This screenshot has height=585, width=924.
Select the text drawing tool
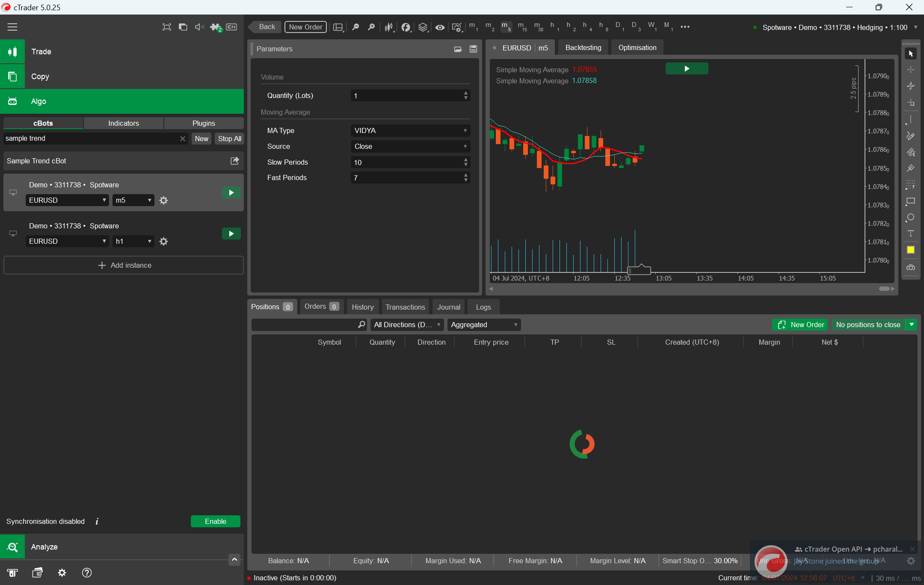coord(911,233)
